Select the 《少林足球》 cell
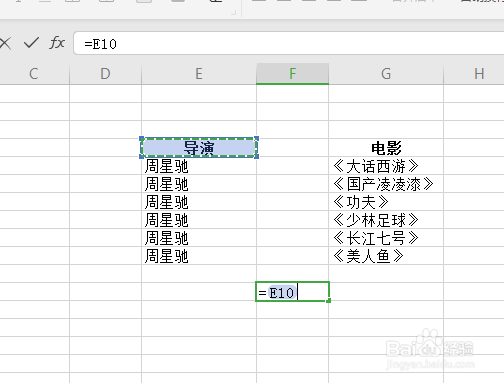The height and width of the screenshot is (383, 504). click(386, 220)
